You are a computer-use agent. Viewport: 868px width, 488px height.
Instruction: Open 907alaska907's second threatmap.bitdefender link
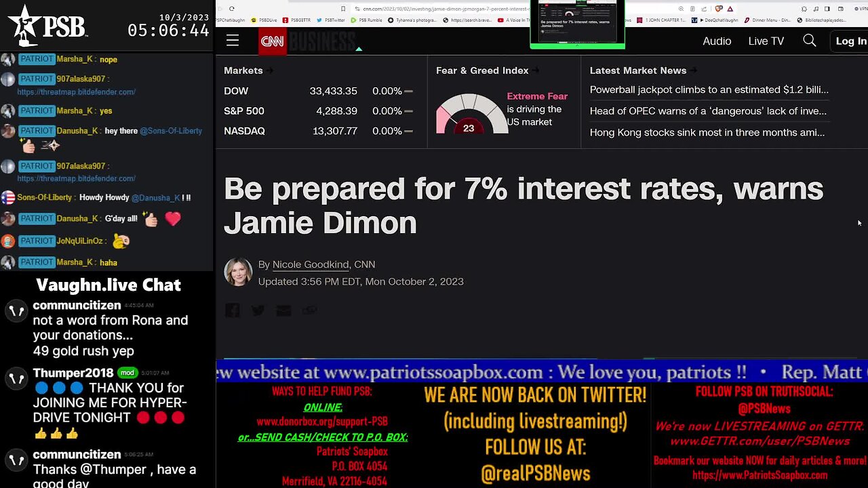point(76,178)
